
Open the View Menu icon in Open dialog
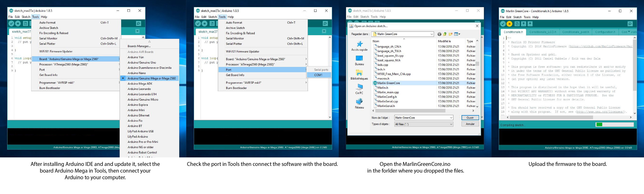(457, 34)
